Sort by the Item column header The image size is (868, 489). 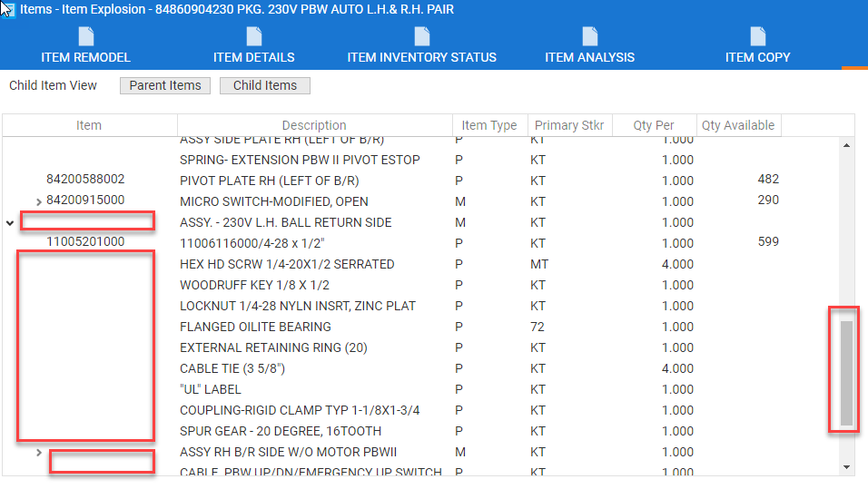[x=89, y=125]
